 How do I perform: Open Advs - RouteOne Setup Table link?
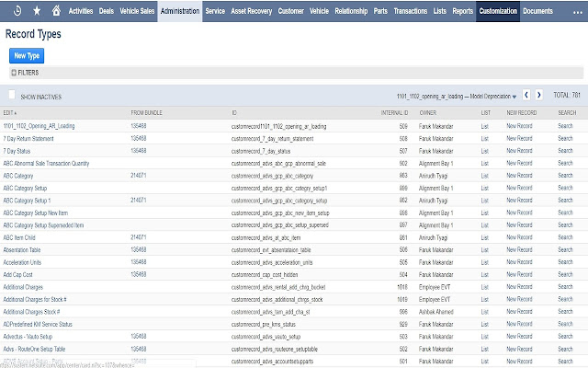pos(34,349)
